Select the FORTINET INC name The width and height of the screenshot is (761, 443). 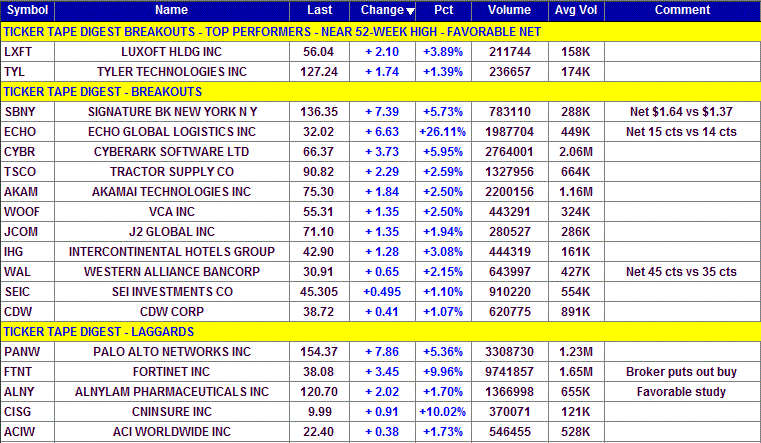click(x=171, y=372)
